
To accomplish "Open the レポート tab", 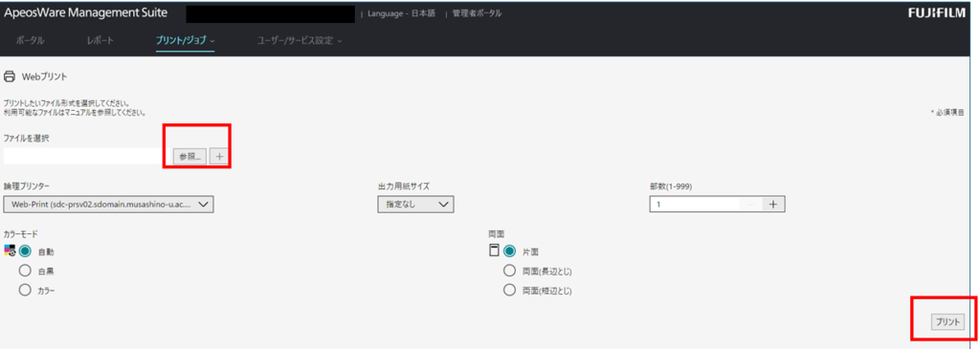I will 100,40.
